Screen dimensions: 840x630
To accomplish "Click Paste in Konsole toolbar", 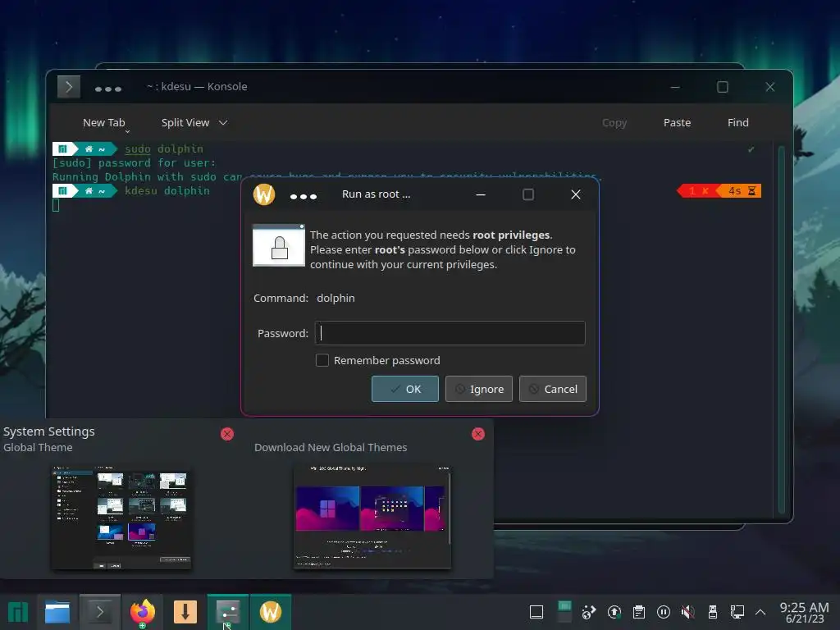I will [677, 122].
